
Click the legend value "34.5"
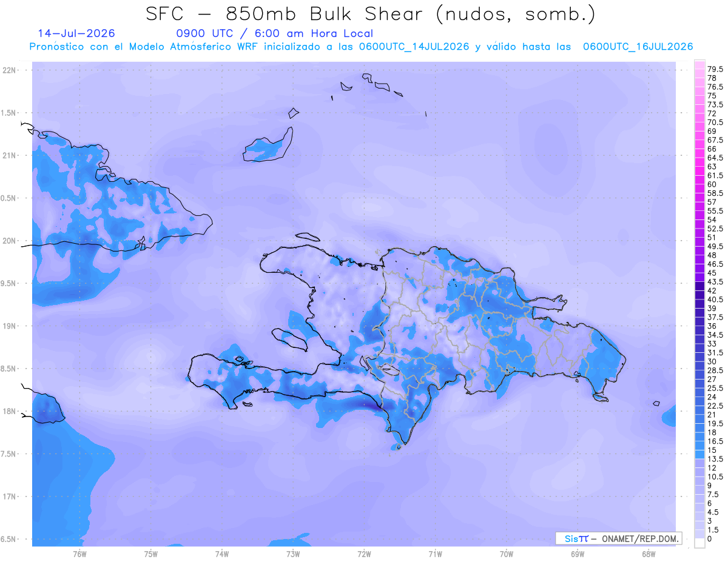pos(716,335)
